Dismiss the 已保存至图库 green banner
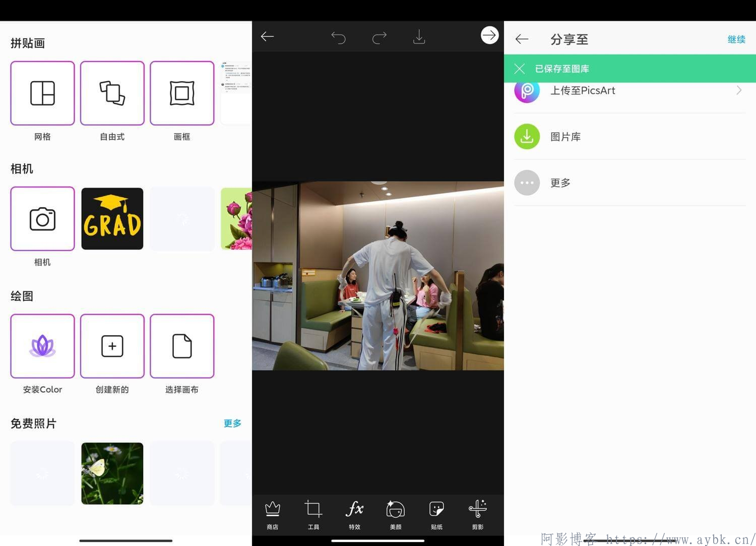The height and width of the screenshot is (546, 756). [520, 69]
